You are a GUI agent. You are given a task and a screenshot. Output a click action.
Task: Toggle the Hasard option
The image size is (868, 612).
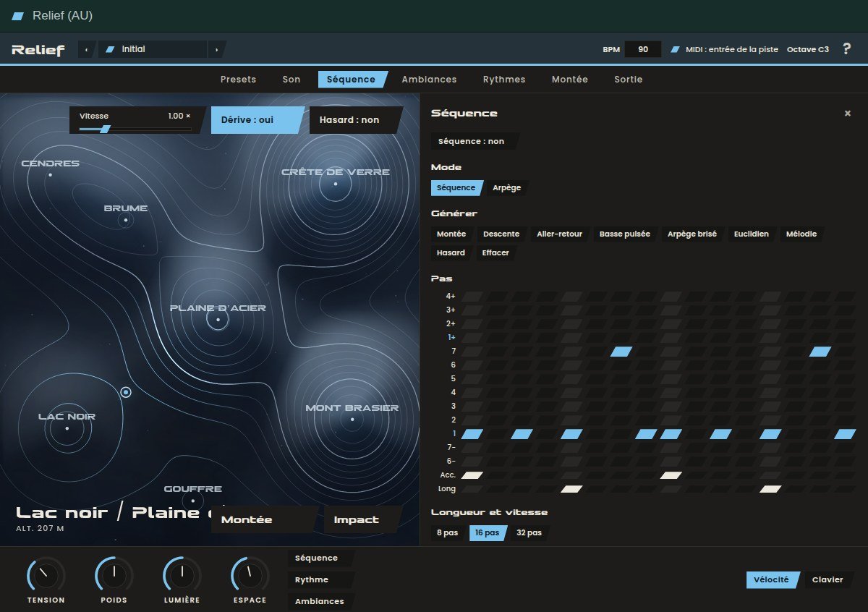[355, 120]
